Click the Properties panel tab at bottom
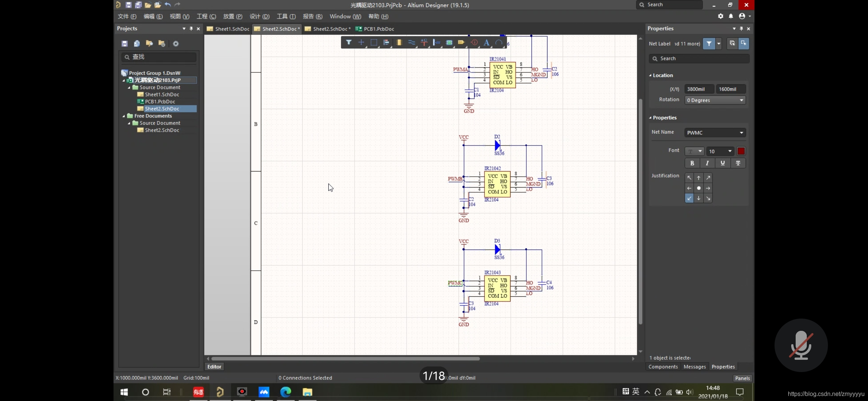 (x=723, y=366)
